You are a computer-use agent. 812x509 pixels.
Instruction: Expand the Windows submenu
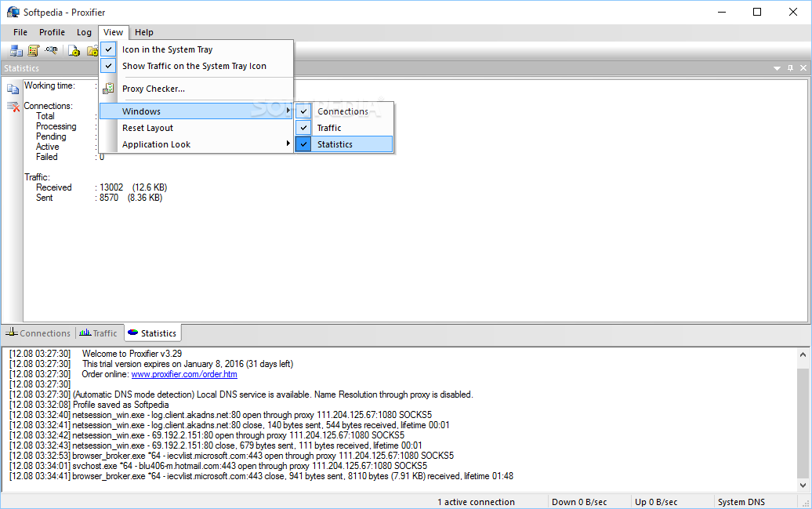pyautogui.click(x=197, y=111)
